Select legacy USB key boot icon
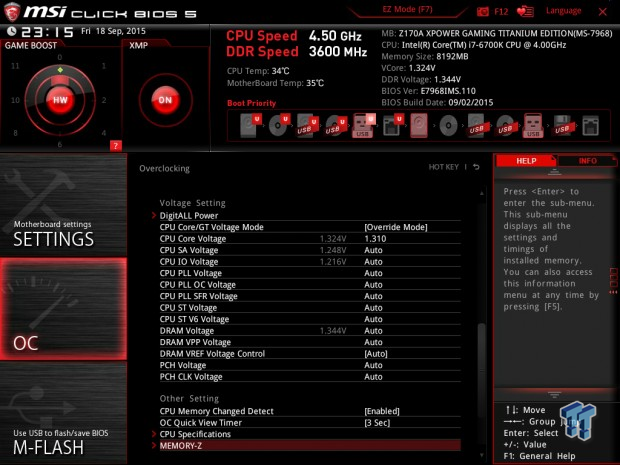The height and width of the screenshot is (465, 620). 533,125
